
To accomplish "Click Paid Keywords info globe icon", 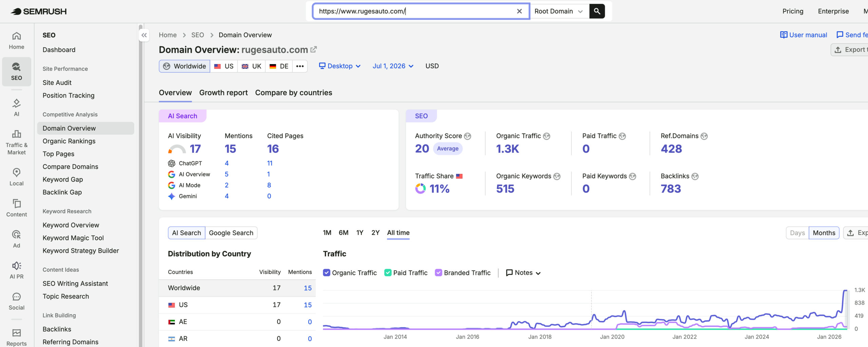I will 633,176.
